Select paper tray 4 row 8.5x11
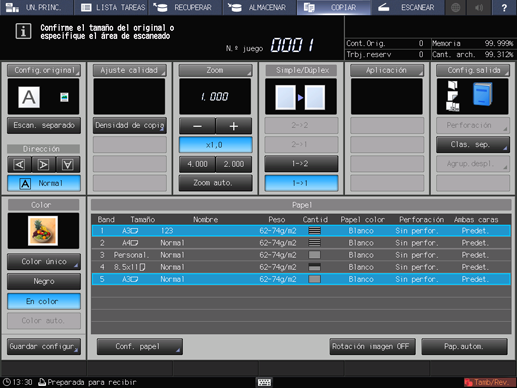Viewport: 517px width, 388px height. tap(301, 267)
